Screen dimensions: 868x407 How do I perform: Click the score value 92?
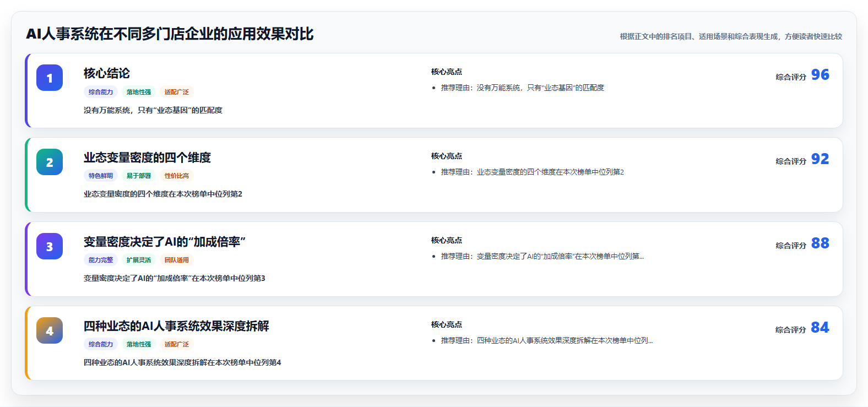pos(820,159)
